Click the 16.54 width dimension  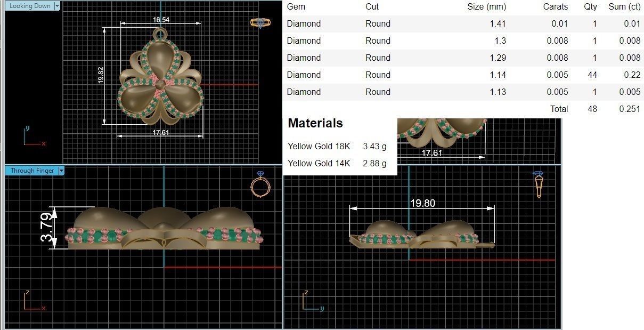(x=161, y=20)
